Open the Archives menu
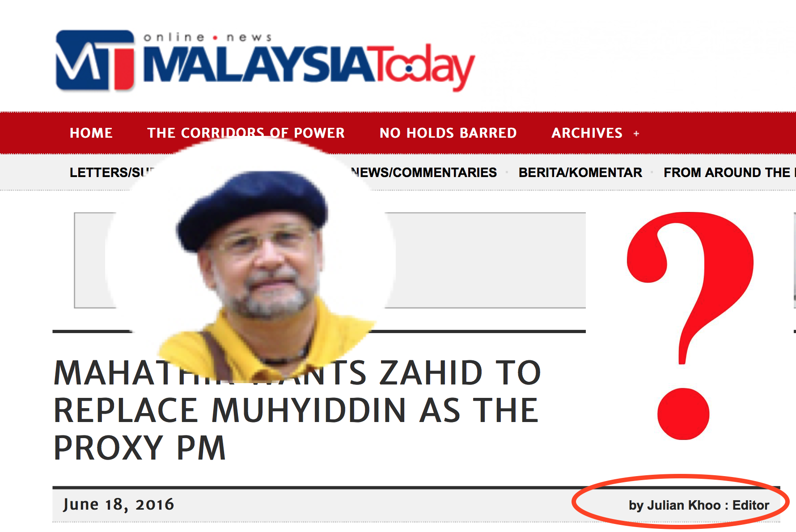The height and width of the screenshot is (532, 796). pos(587,133)
